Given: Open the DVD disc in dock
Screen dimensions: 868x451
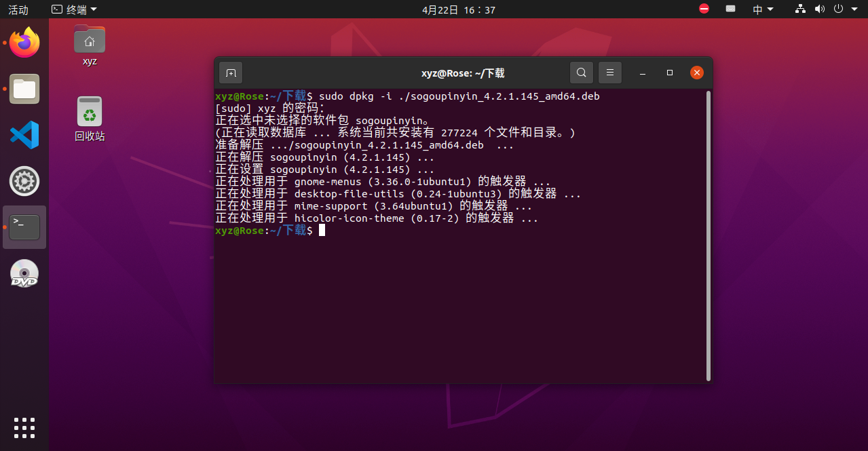Looking at the screenshot, I should (x=24, y=273).
